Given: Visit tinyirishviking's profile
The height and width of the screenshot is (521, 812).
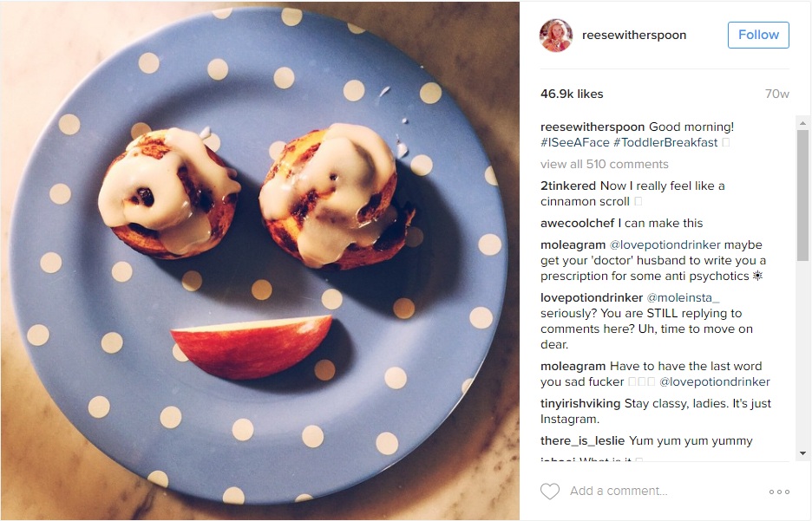Looking at the screenshot, I should click(x=580, y=403).
